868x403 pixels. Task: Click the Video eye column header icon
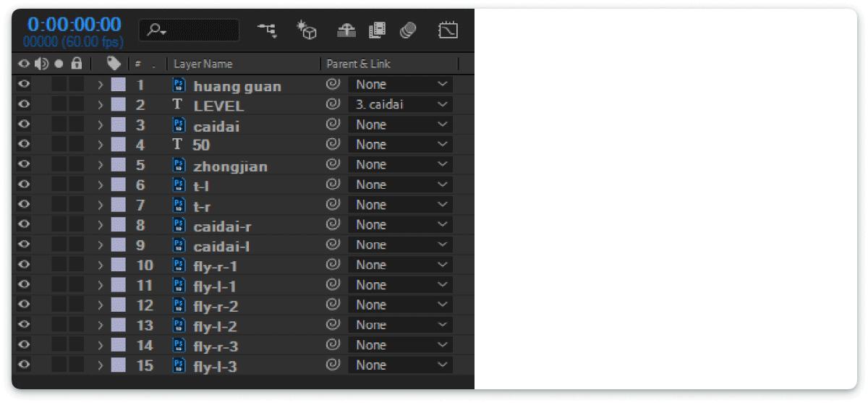(x=24, y=64)
